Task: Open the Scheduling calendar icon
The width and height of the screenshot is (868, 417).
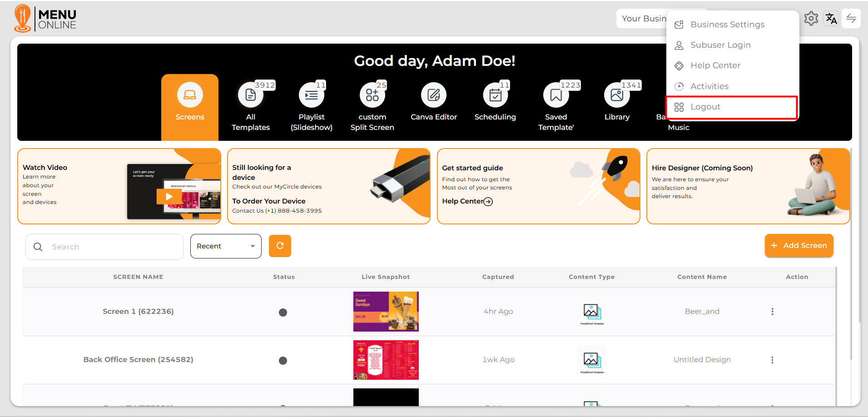Action: pyautogui.click(x=495, y=95)
